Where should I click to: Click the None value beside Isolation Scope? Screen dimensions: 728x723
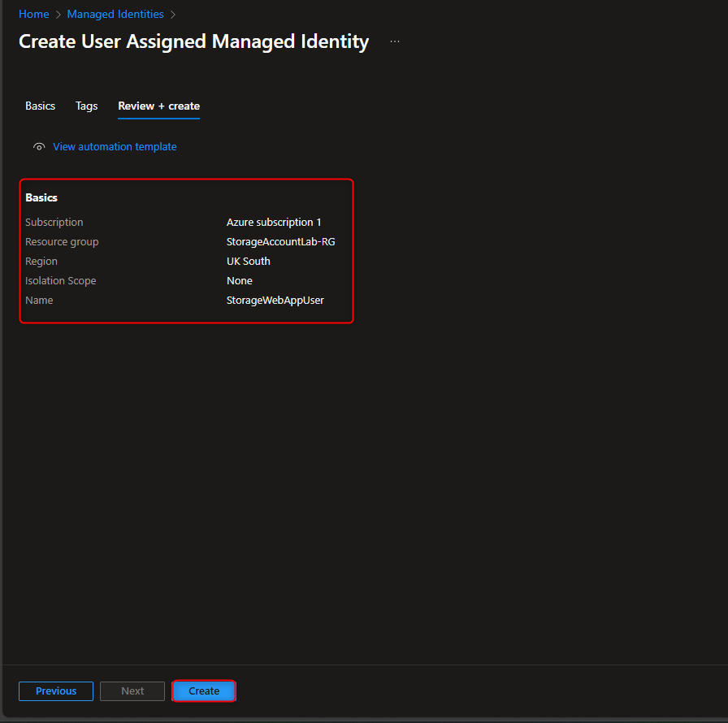(x=239, y=280)
